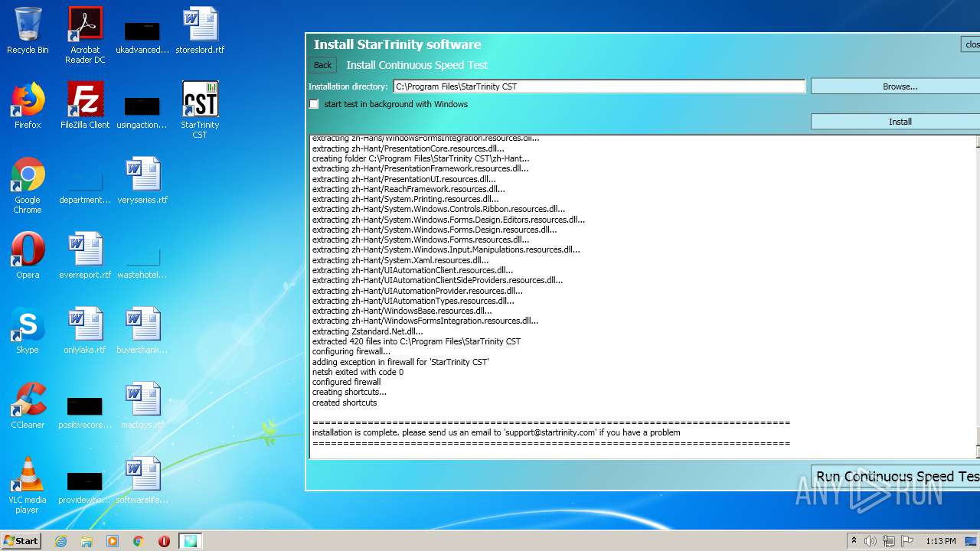This screenshot has width=980, height=551.
Task: Open FileZilla Client shortcut
Action: (85, 106)
